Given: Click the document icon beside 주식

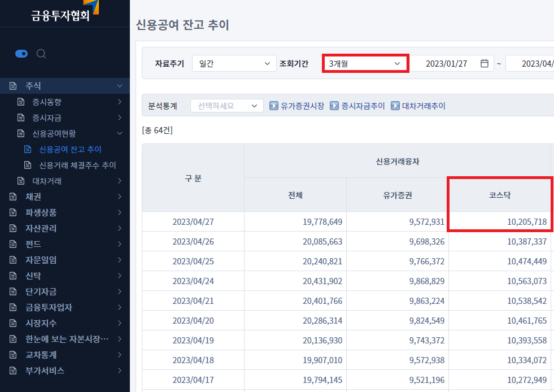Looking at the screenshot, I should coord(13,86).
